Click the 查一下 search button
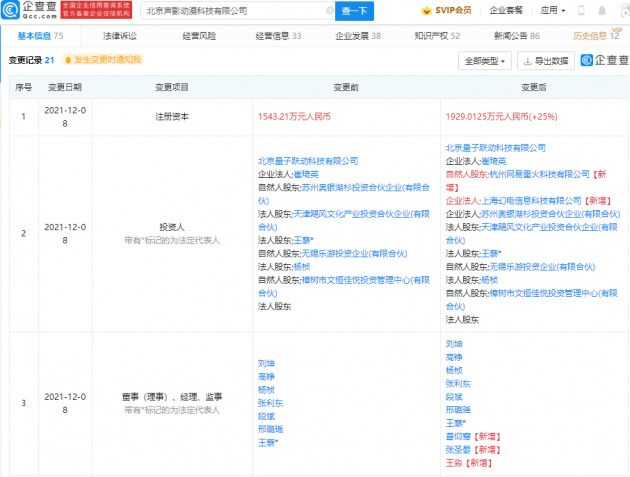Screen dimensions: 630x477 coord(354,12)
